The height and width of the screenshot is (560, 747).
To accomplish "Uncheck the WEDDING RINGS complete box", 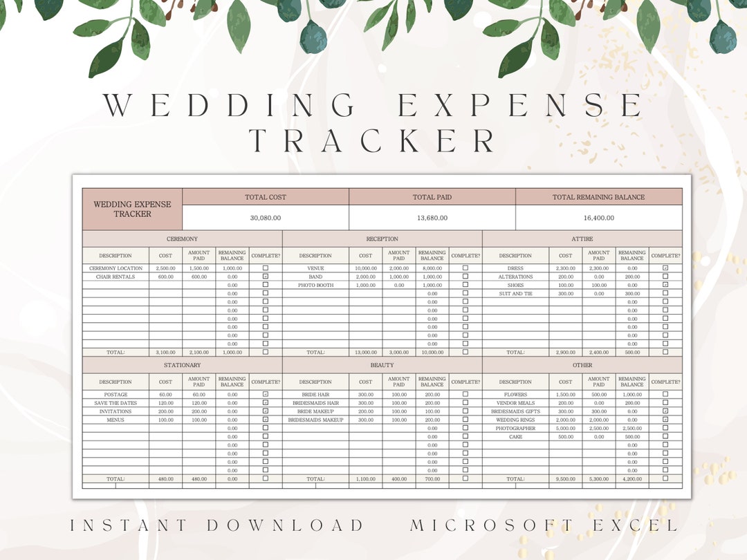I will pyautogui.click(x=666, y=420).
